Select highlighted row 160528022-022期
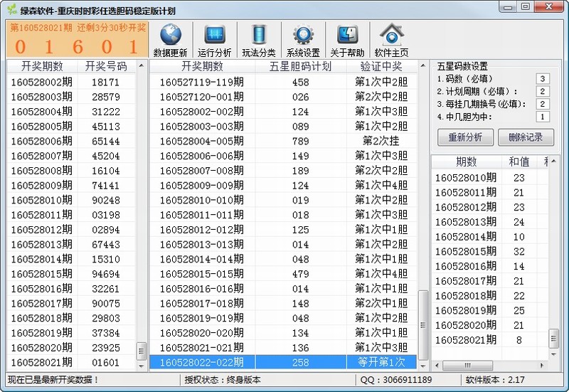 (x=283, y=362)
